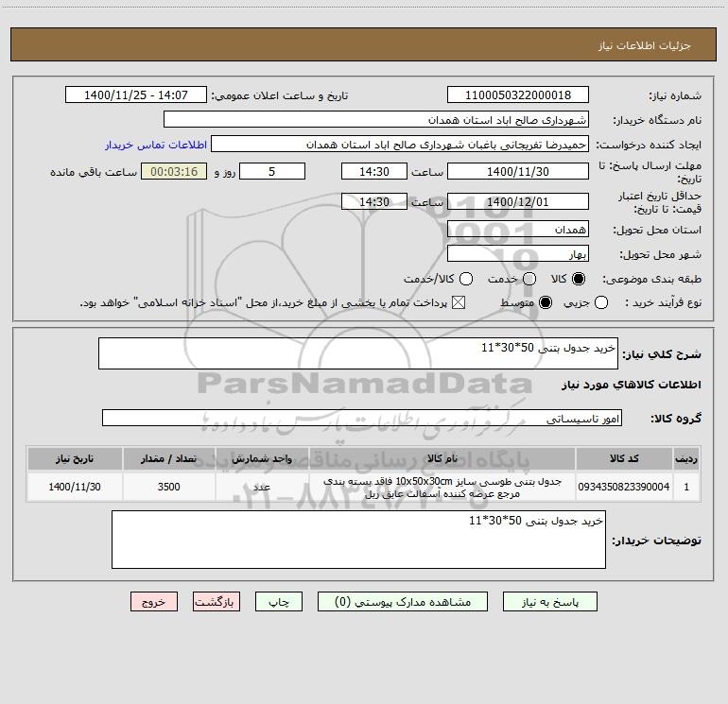This screenshot has width=728, height=704.
Task: Click the نام کالا column header
Action: pyautogui.click(x=442, y=458)
